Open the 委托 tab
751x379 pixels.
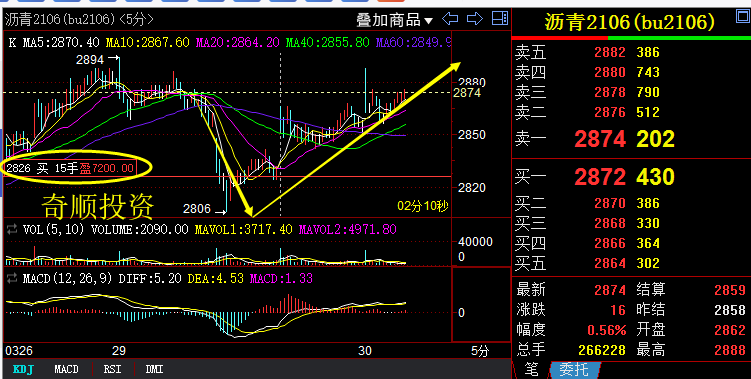[x=573, y=369]
